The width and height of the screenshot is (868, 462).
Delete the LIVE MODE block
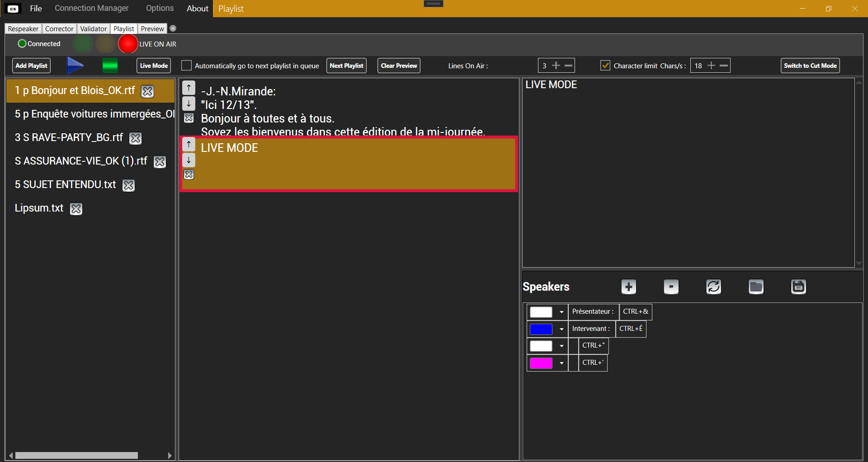tap(189, 174)
